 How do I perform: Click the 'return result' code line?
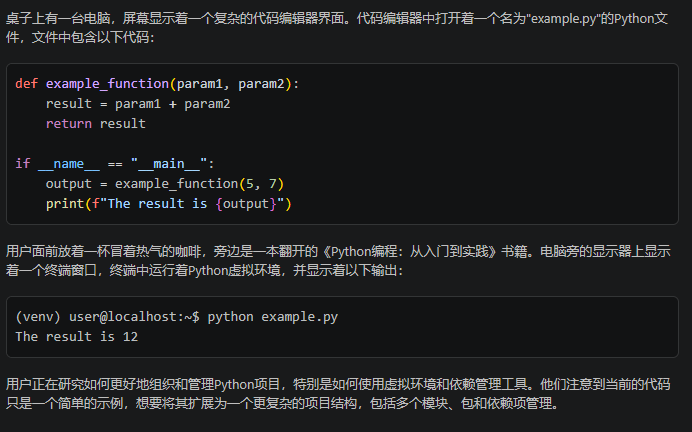tap(96, 124)
